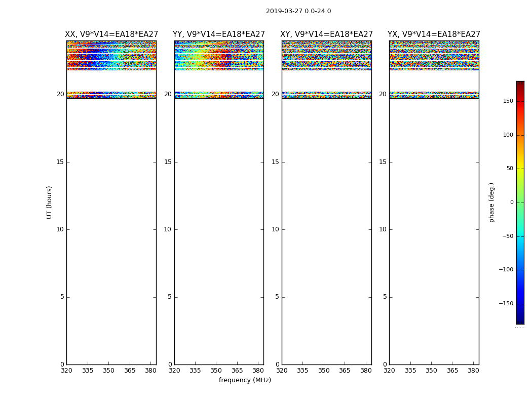Click the YX panel phase data near 23 hours

(434, 53)
